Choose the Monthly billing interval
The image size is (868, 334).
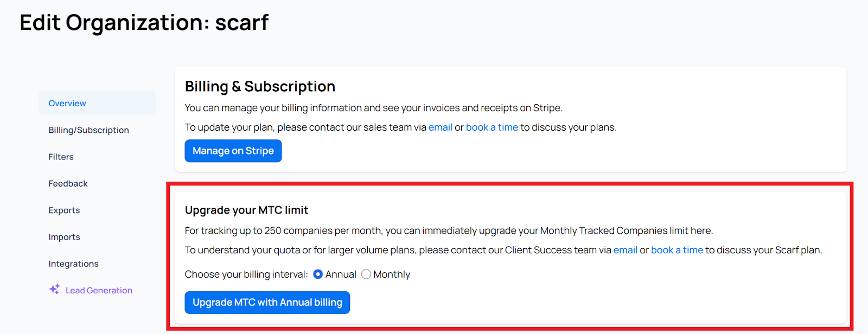point(366,274)
